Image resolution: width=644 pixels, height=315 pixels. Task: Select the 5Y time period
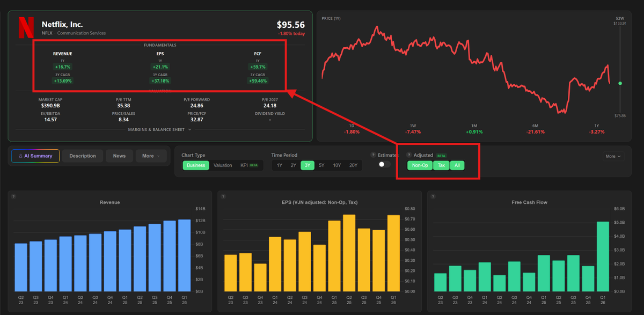[321, 165]
